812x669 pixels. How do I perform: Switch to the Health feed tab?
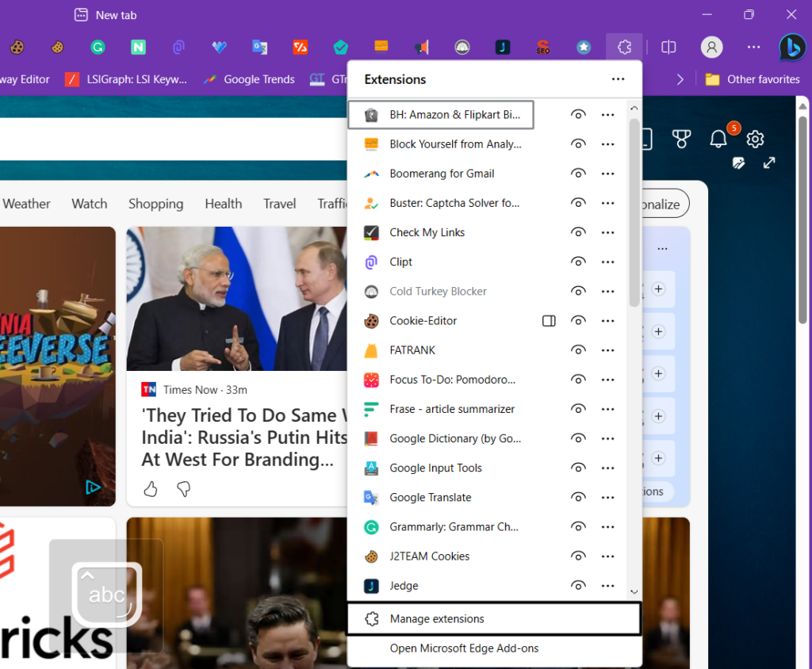pos(223,204)
